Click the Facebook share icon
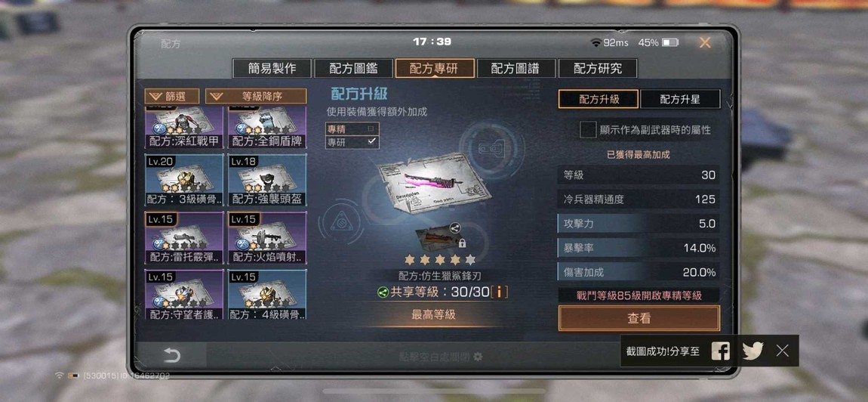This screenshot has width=868, height=402. click(720, 351)
